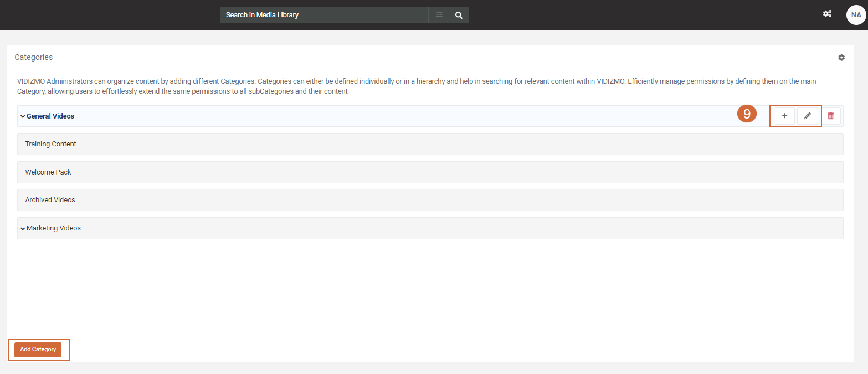
Task: Select the Archived Videos subcategory row
Action: (50, 200)
